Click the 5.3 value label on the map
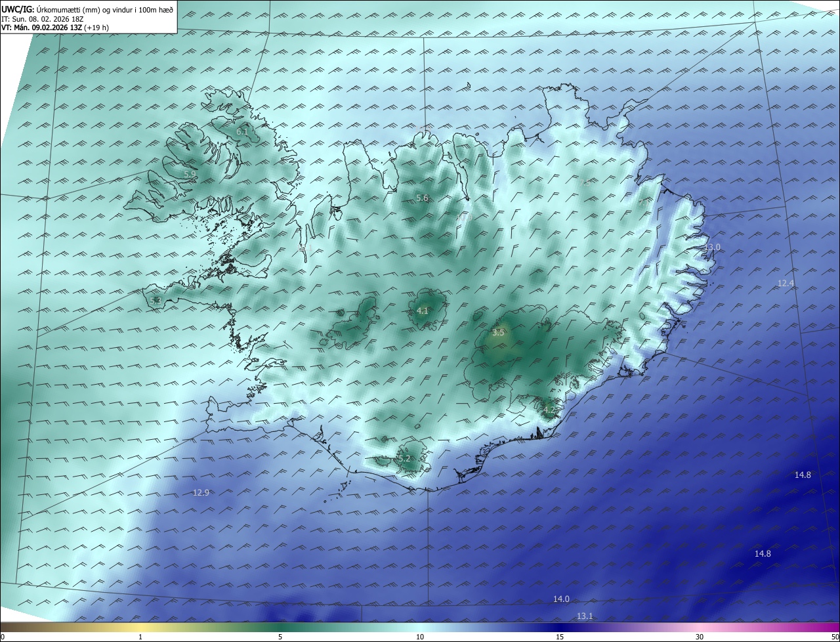 pyautogui.click(x=156, y=301)
